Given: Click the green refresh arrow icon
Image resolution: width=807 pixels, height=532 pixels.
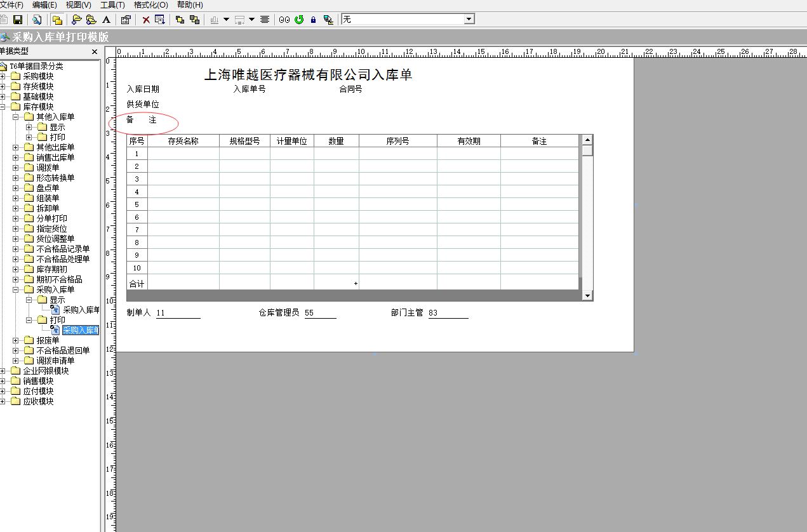Looking at the screenshot, I should click(299, 20).
